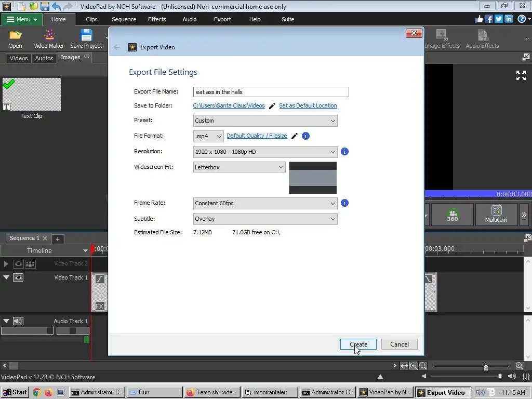Collapse the Video Track 1 triangle
The height and width of the screenshot is (399, 532).
[6, 277]
